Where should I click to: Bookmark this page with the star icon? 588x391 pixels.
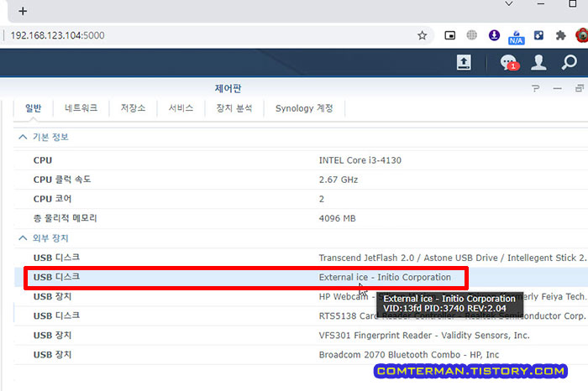(x=423, y=35)
